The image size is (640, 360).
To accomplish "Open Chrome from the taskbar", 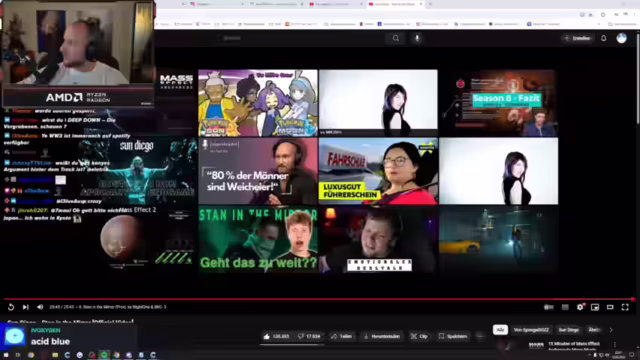I will pos(31,355).
